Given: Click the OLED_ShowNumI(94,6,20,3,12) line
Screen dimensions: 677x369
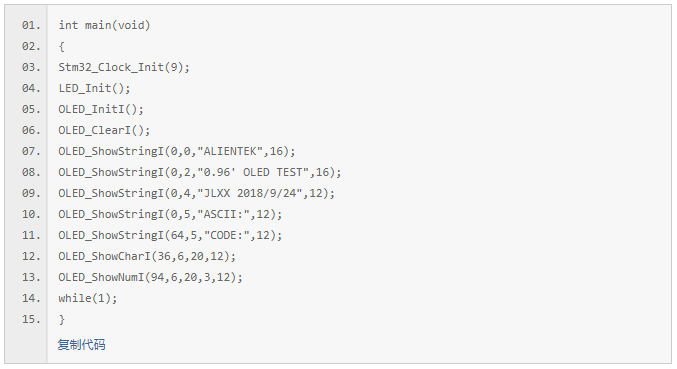Looking at the screenshot, I should (x=151, y=277).
